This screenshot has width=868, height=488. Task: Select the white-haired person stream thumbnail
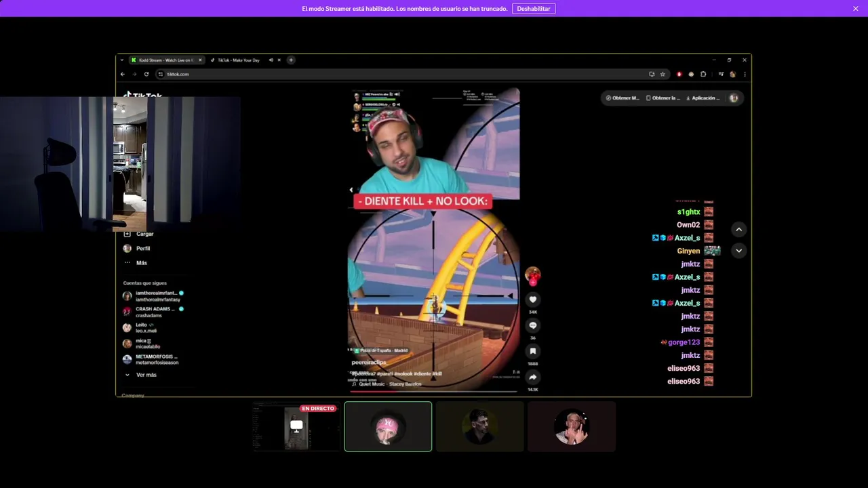572,426
